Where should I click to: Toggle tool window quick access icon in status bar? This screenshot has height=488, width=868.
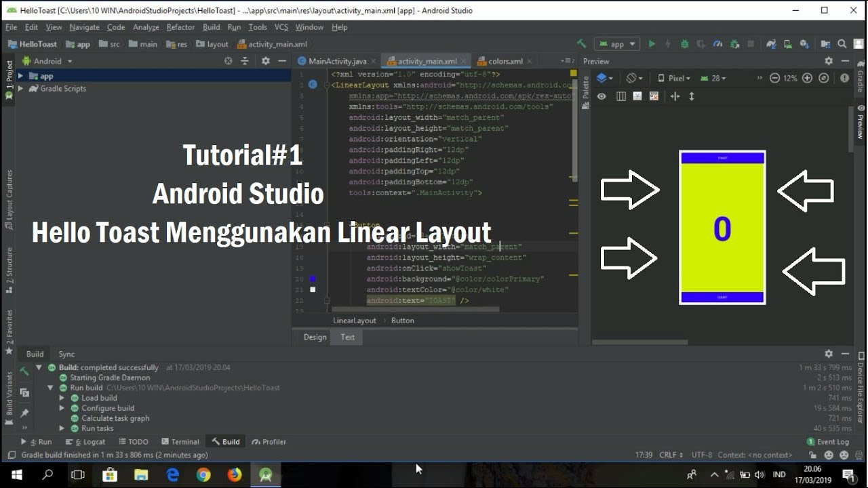(11, 455)
